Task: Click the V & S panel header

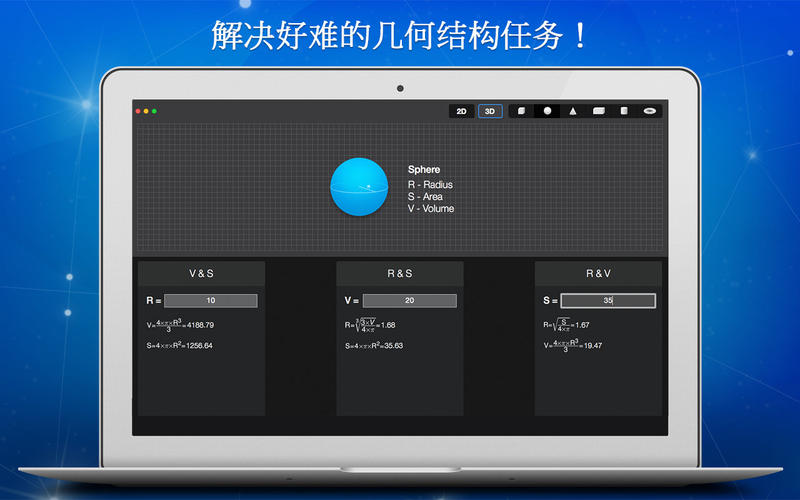Action: click(202, 273)
